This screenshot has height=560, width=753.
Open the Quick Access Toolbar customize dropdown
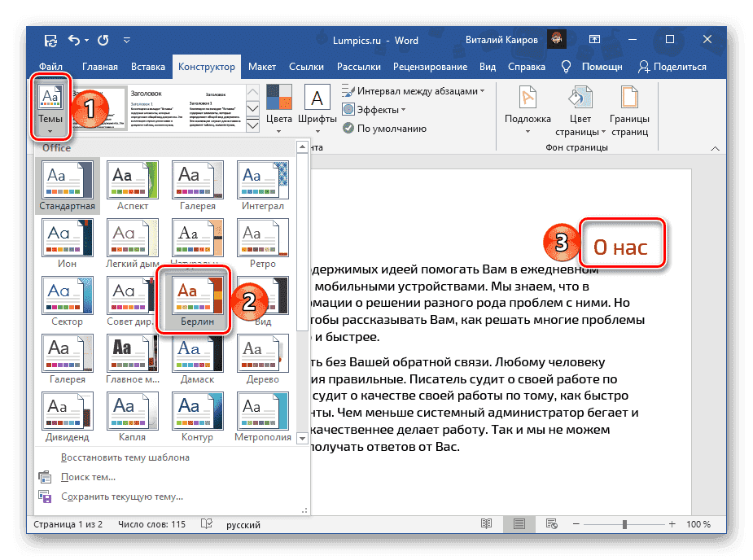point(126,39)
